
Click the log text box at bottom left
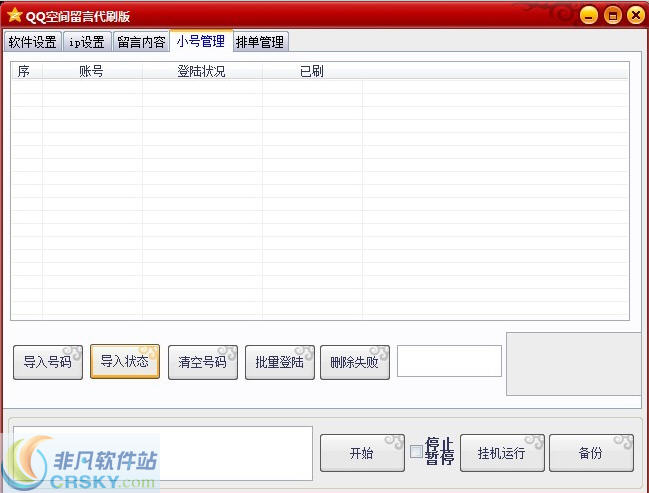[163, 453]
